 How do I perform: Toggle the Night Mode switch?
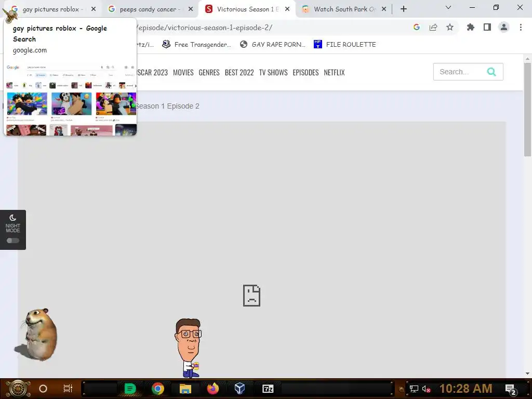click(x=13, y=241)
